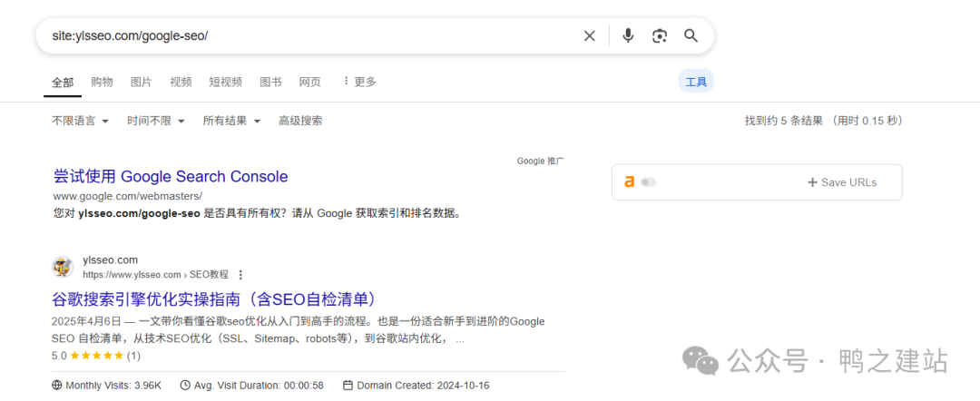Open 高级搜索 advanced search link

(x=300, y=121)
